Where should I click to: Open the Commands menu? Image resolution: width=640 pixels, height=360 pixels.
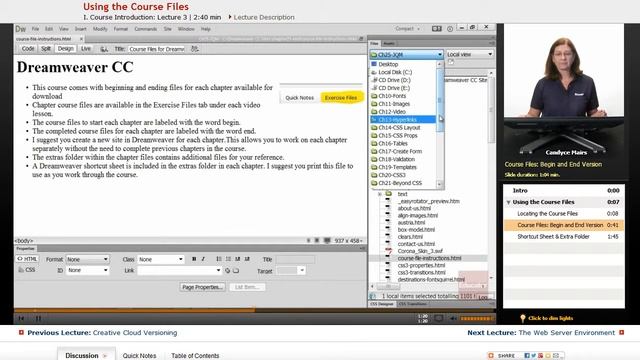(145, 29)
